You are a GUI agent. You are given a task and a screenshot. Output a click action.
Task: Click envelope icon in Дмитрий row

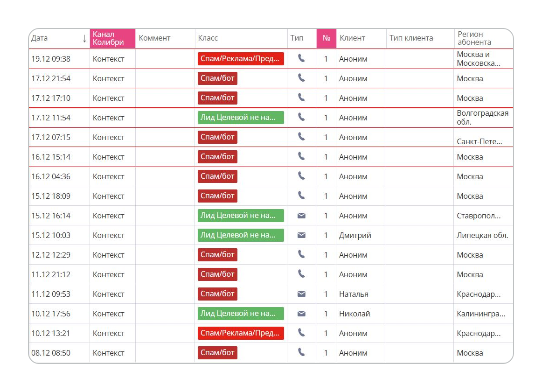(301, 235)
